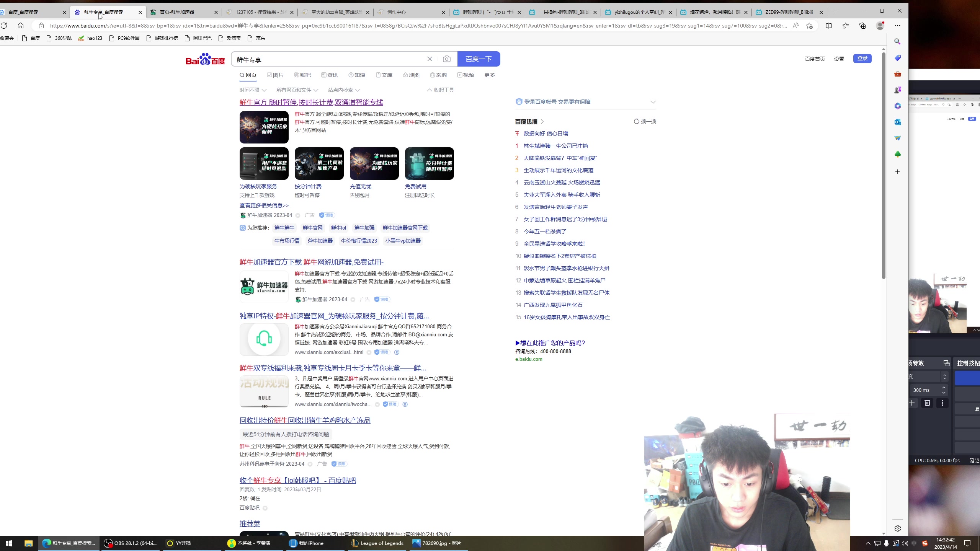Expand the 时间不限 filter dropdown
Viewport: 980px width, 551px height.
click(x=253, y=90)
